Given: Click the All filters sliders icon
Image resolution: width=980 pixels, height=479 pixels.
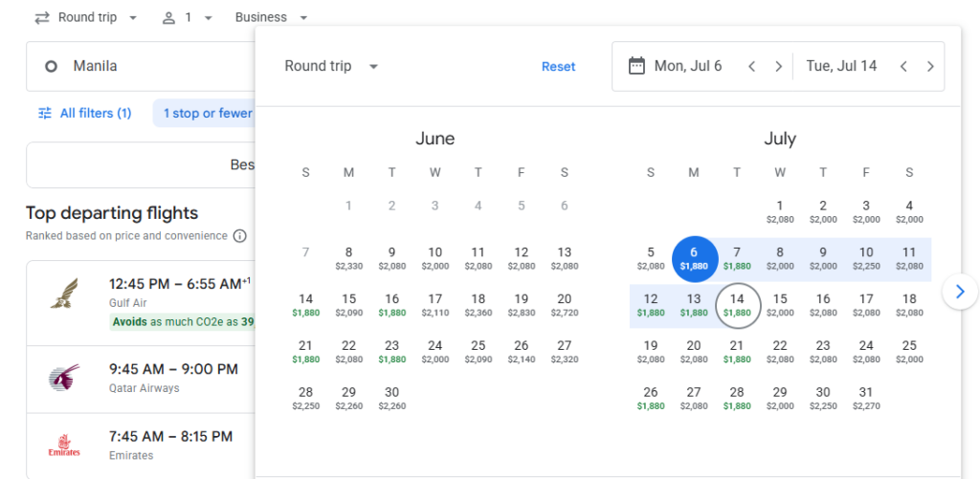Looking at the screenshot, I should tap(45, 113).
